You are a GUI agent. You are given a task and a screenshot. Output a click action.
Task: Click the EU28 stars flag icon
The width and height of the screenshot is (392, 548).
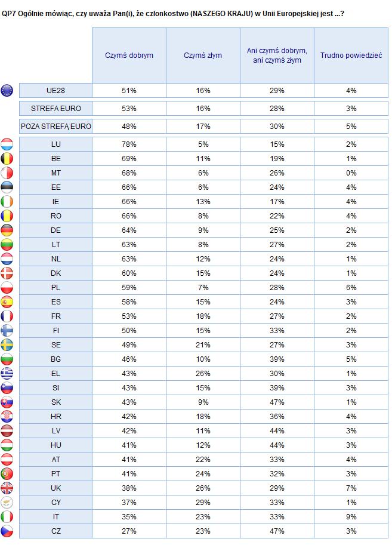pyautogui.click(x=7, y=90)
